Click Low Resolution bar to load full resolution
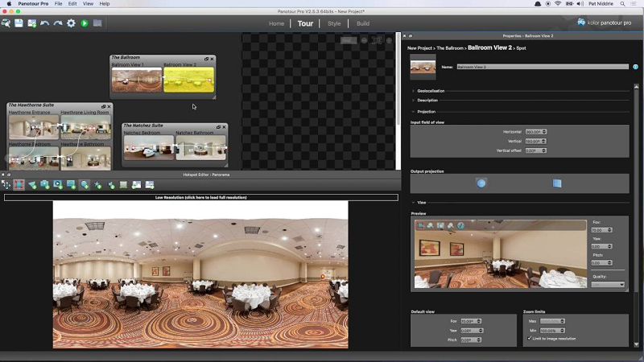644x362 pixels. (200, 197)
